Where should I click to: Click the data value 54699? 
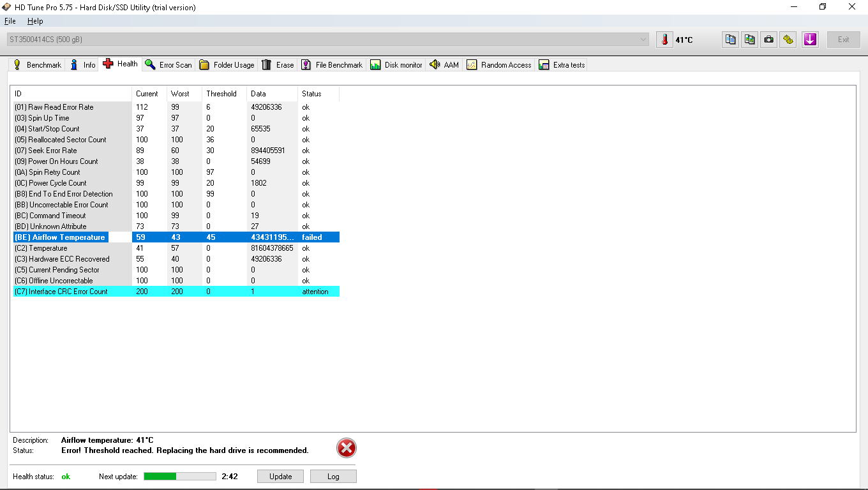(x=260, y=161)
